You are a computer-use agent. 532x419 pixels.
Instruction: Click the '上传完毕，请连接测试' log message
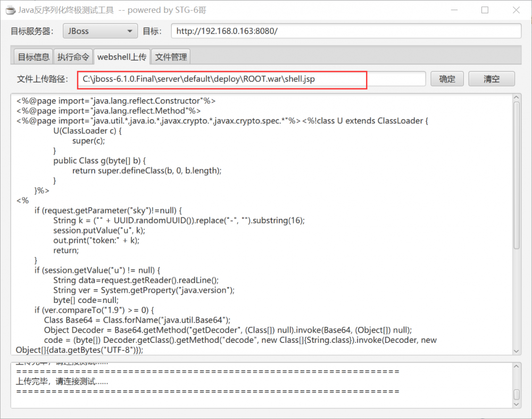coord(62,382)
